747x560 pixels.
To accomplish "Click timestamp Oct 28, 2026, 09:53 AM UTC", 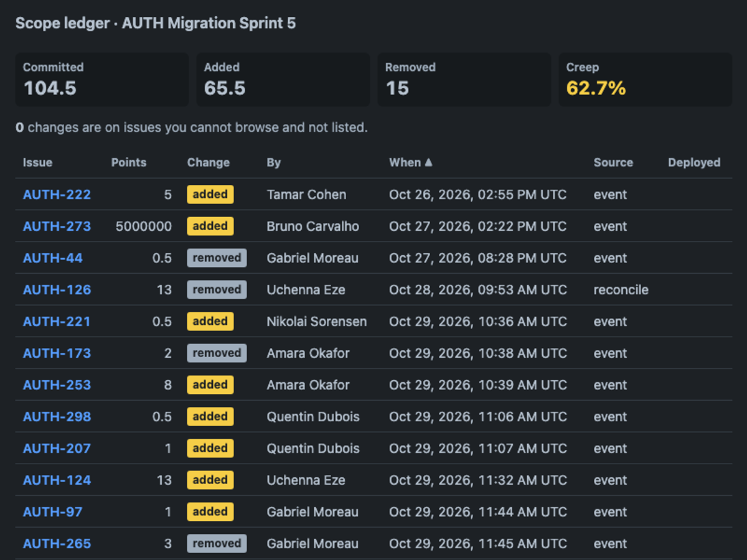I will click(478, 290).
